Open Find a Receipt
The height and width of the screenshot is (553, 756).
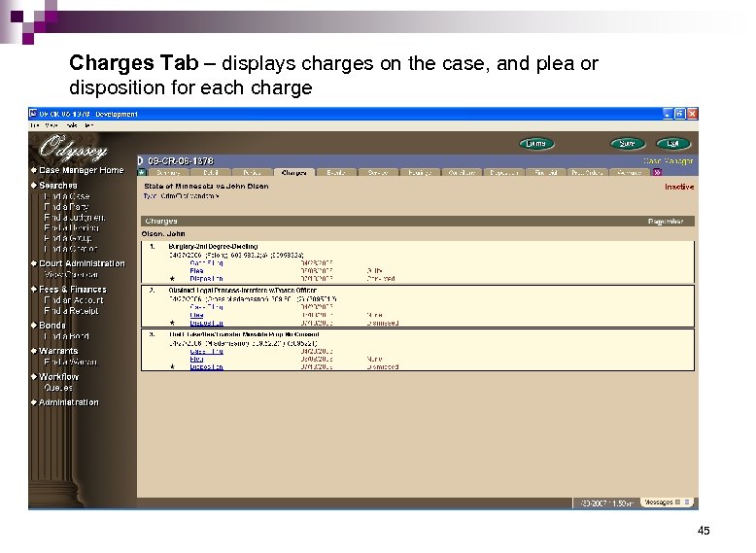[x=71, y=311]
